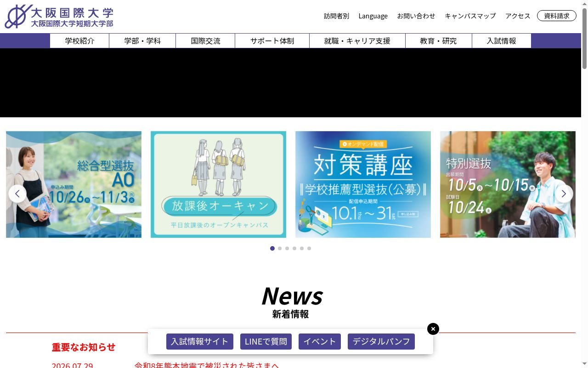The width and height of the screenshot is (588, 368).
Task: Open the 特別選抜 banner
Action: click(x=508, y=184)
